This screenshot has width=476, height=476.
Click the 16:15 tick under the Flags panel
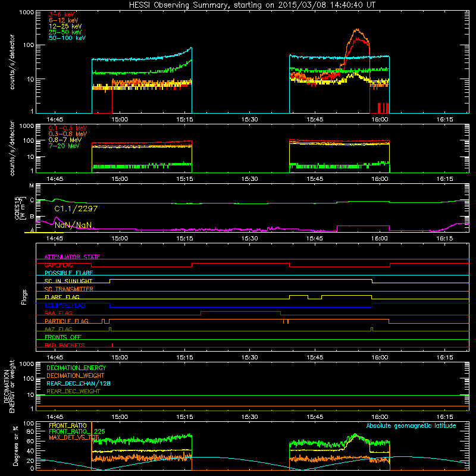pyautogui.click(x=444, y=358)
